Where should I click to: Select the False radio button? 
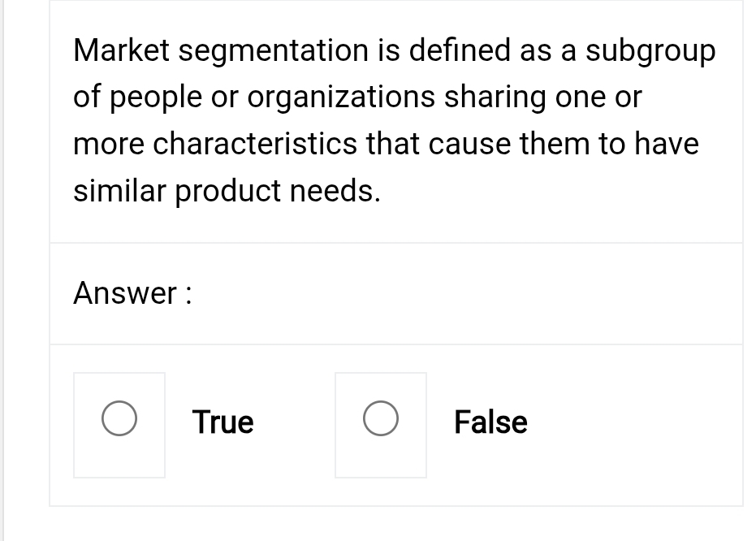coord(381,422)
